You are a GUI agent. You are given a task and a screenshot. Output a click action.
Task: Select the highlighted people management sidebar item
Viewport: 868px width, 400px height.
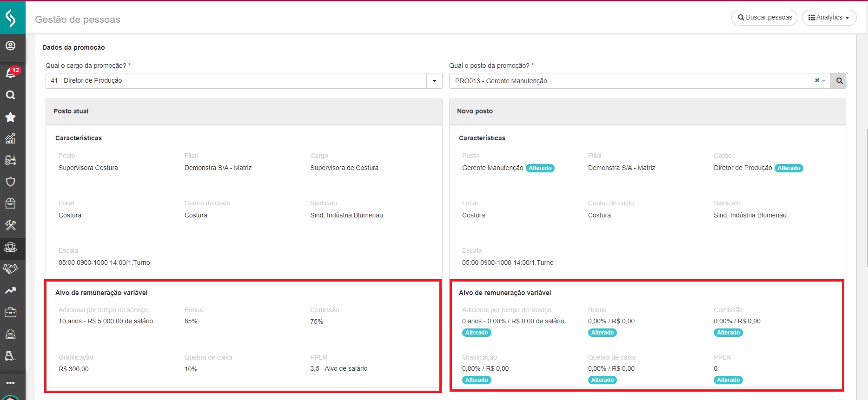10,247
